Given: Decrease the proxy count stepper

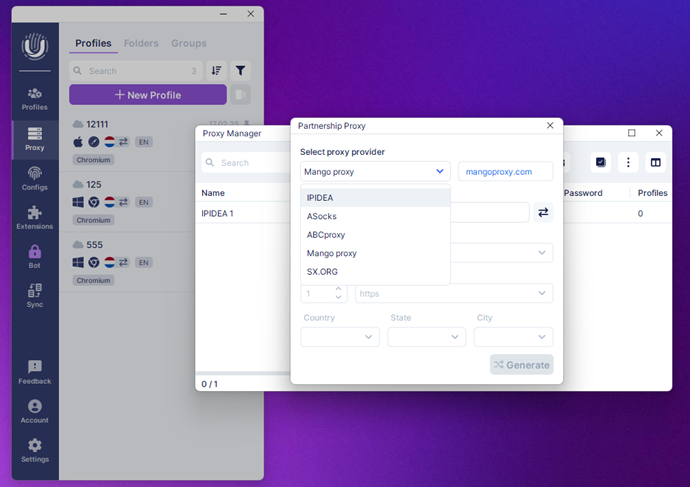Looking at the screenshot, I should (338, 297).
